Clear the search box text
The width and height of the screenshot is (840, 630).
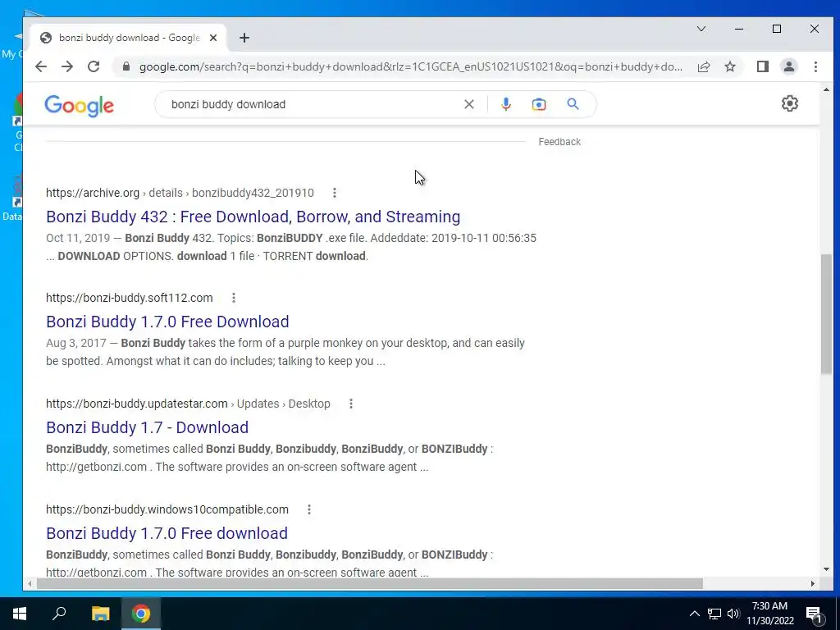(468, 104)
